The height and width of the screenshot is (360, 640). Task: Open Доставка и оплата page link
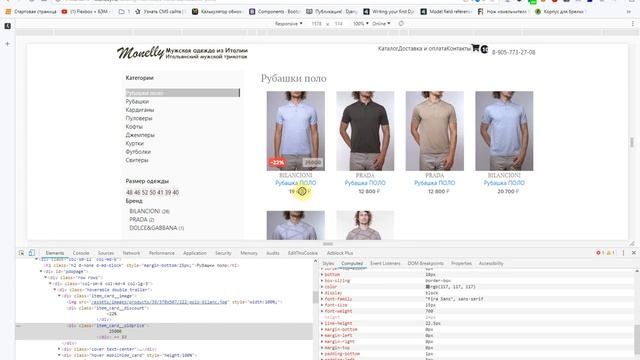tap(422, 49)
